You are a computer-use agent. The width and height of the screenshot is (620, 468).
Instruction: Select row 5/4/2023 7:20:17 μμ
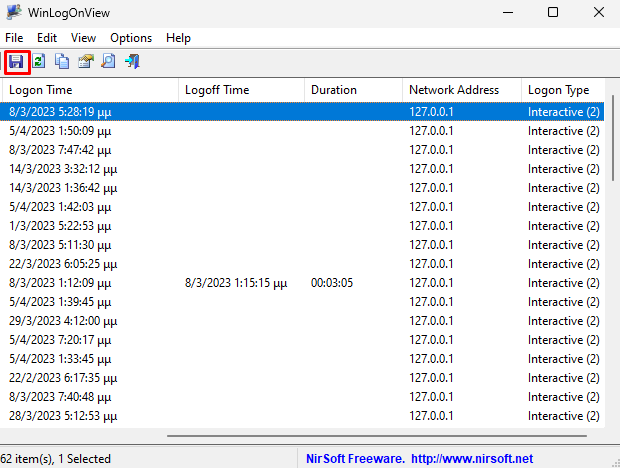pyautogui.click(x=302, y=340)
